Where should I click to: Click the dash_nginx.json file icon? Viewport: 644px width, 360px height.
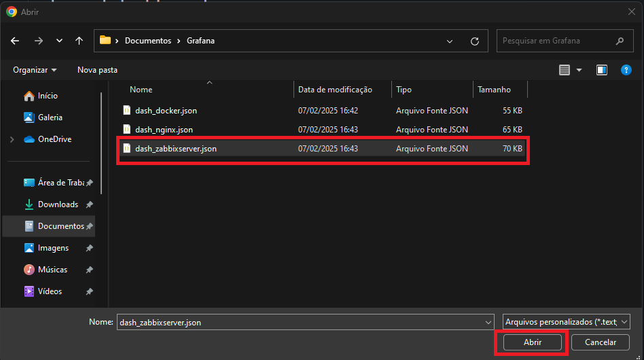point(127,129)
